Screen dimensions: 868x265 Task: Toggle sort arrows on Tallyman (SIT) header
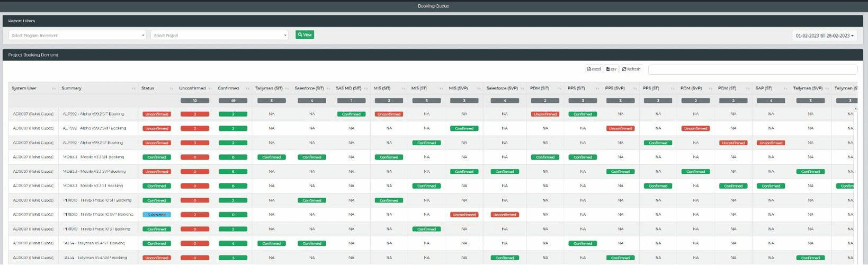click(287, 89)
